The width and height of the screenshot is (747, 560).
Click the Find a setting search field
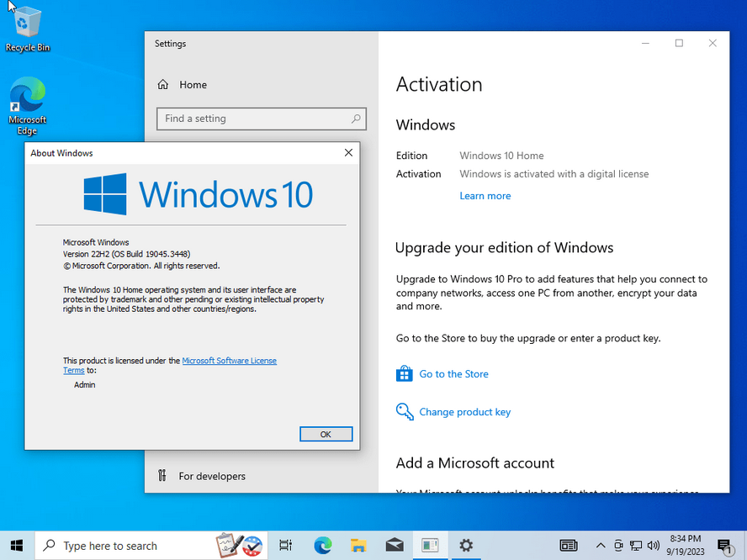coord(261,119)
